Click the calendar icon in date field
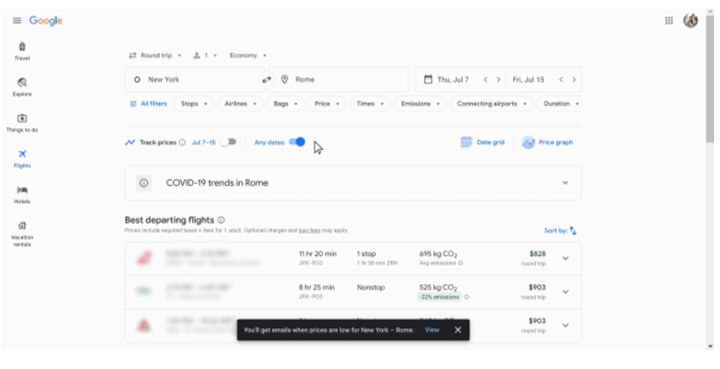 click(428, 79)
